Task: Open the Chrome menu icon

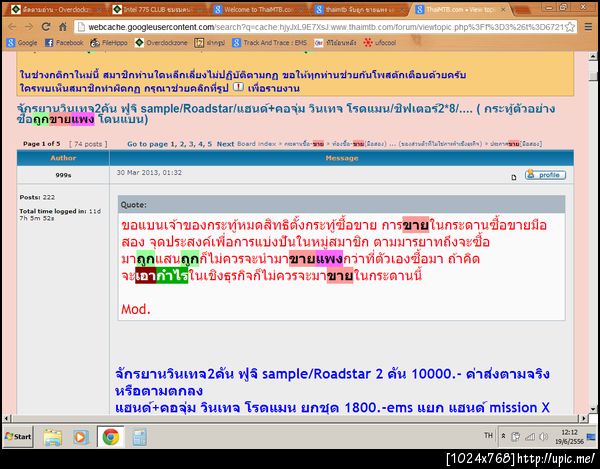Action: click(x=588, y=27)
